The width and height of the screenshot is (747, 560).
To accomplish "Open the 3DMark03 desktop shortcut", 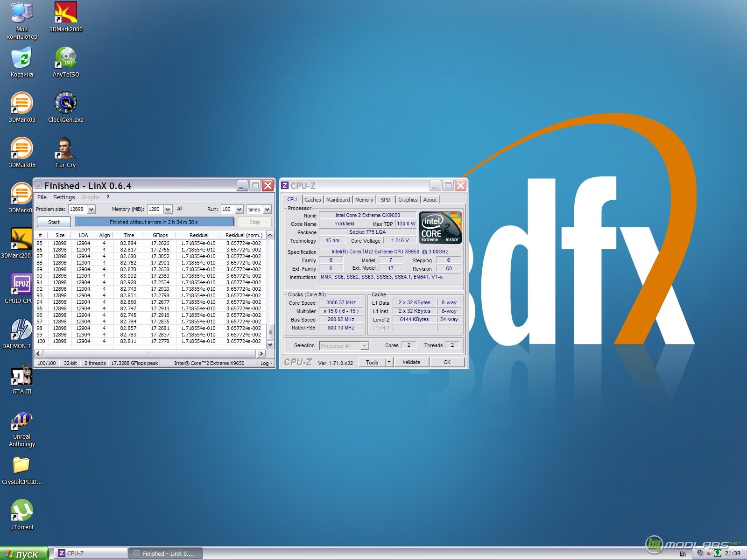I will (21, 104).
